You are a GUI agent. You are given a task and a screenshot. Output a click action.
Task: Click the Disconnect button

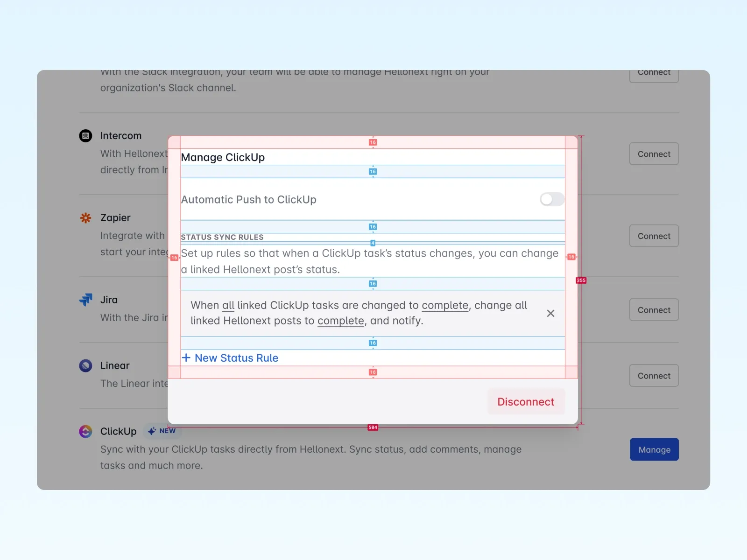[x=526, y=402]
